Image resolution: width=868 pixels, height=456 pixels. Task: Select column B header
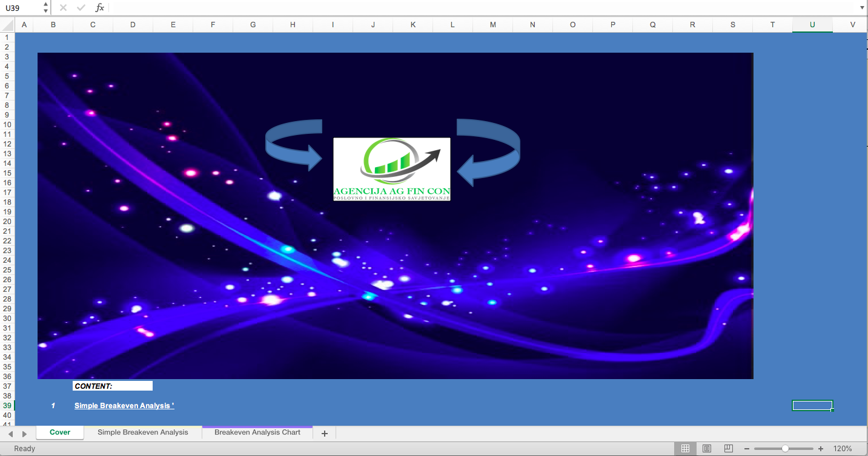coord(53,25)
